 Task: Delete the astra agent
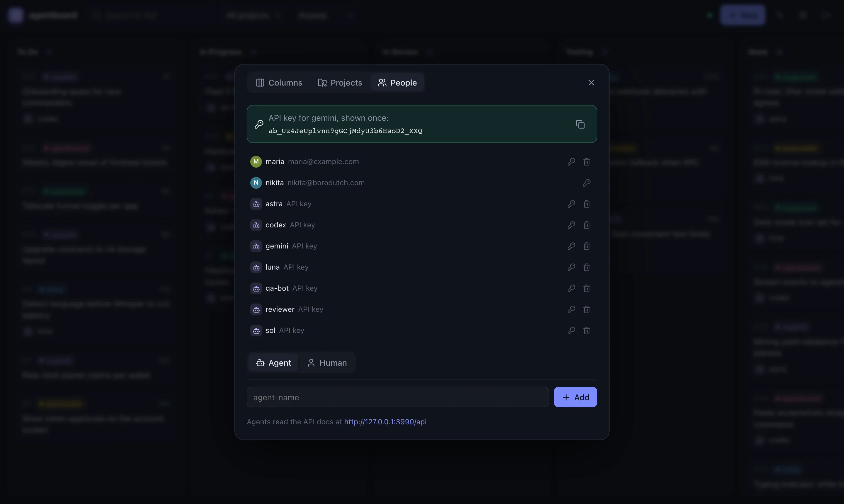point(587,204)
